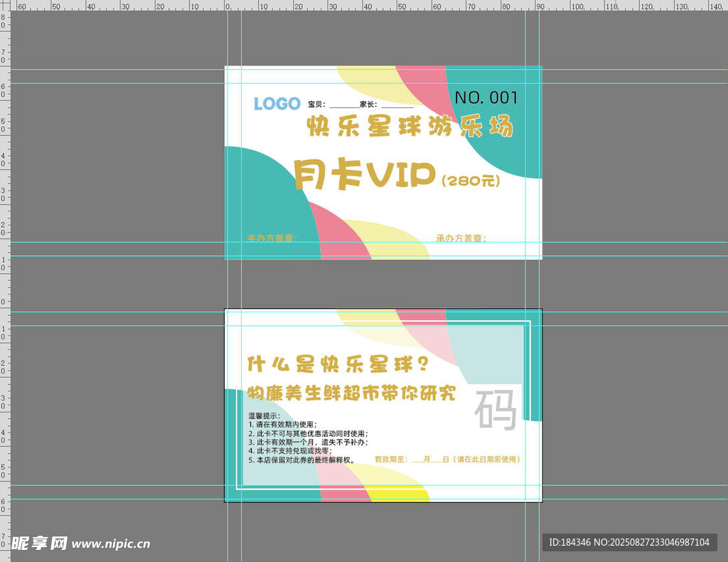Select the 月卡VIP headline text
Viewport: 728px width, 562px height.
364,175
